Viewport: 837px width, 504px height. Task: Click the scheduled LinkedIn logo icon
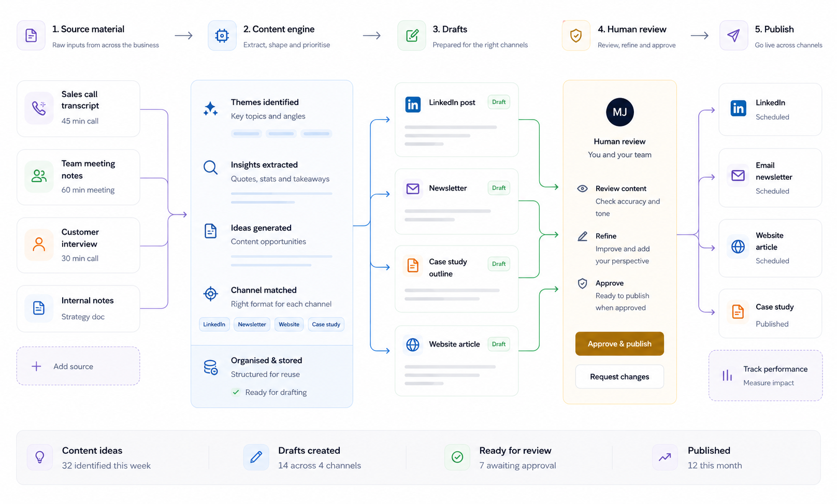[x=738, y=108]
